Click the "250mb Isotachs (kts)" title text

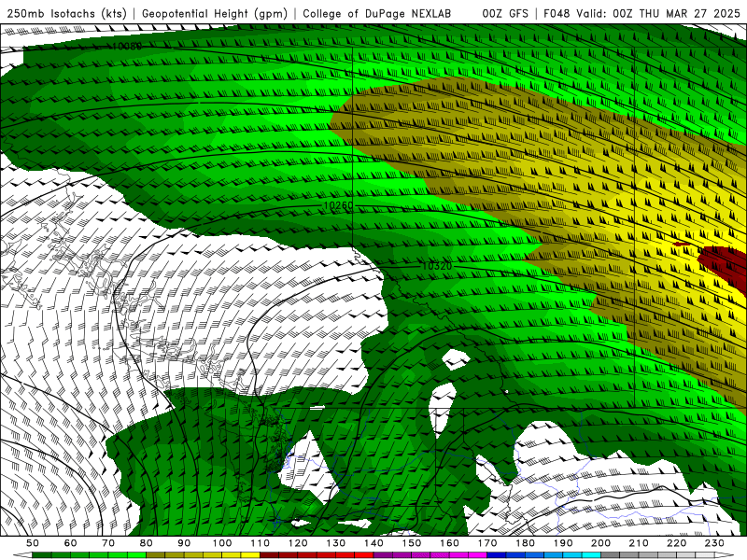tap(65, 13)
